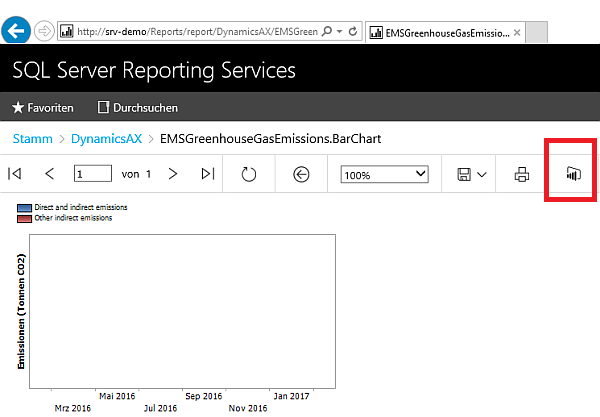Refresh the report
The image size is (600, 417).
click(x=250, y=174)
